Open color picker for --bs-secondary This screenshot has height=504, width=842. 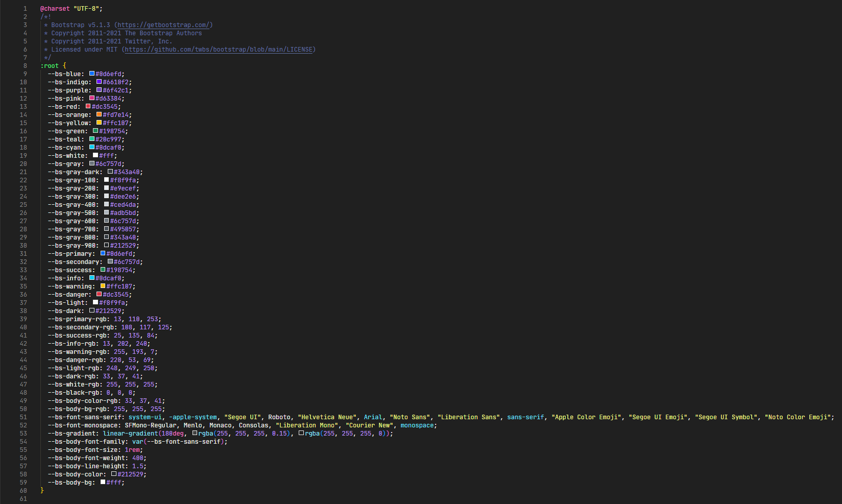pyautogui.click(x=110, y=261)
